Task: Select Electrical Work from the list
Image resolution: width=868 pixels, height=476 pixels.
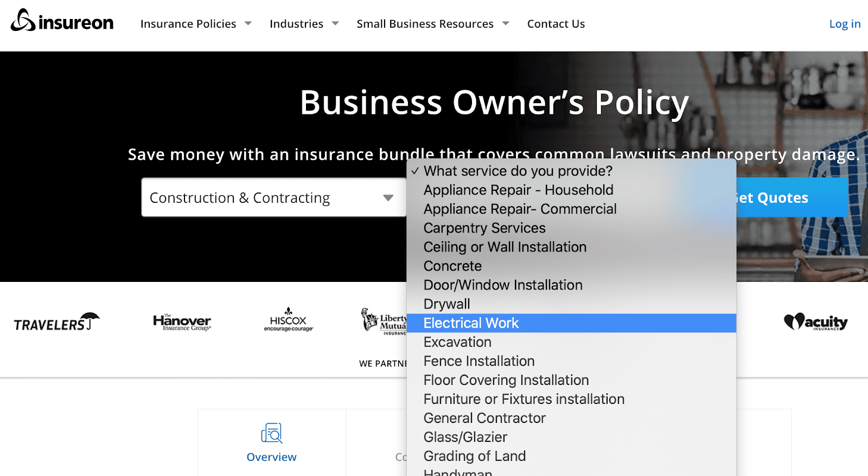Action: (471, 323)
